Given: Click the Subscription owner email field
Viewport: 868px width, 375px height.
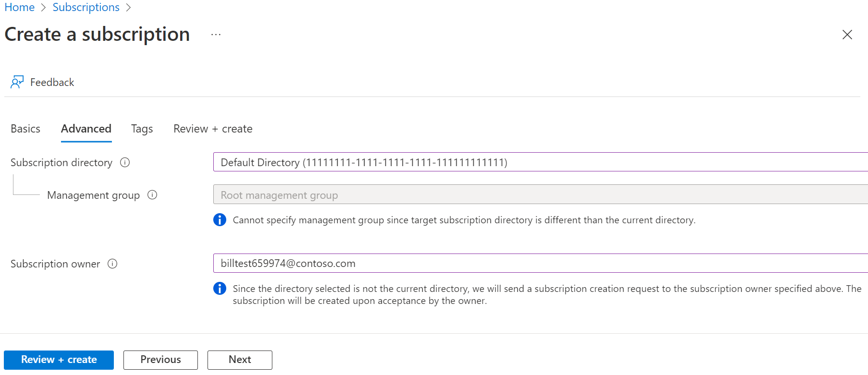Looking at the screenshot, I should 538,263.
